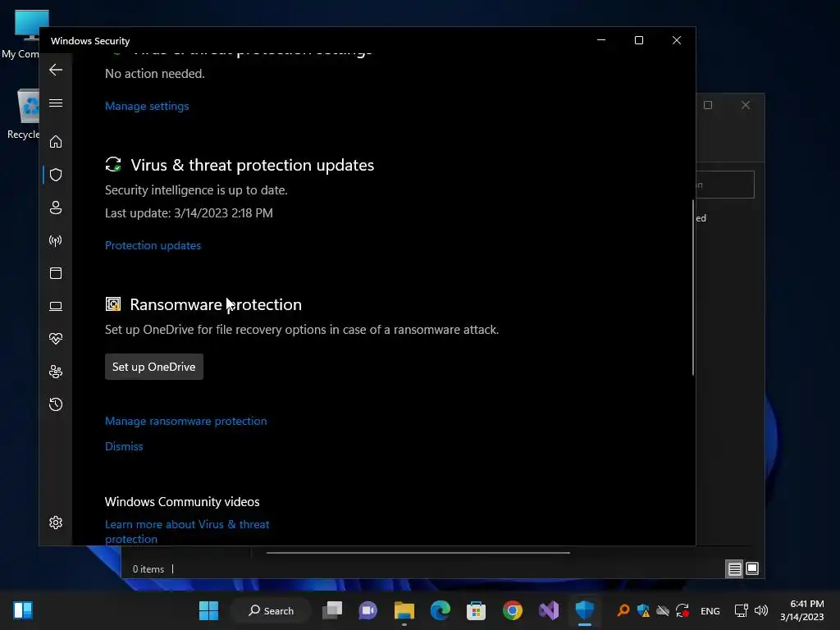The height and width of the screenshot is (630, 840).
Task: Open Device security laptop icon
Action: click(x=56, y=306)
